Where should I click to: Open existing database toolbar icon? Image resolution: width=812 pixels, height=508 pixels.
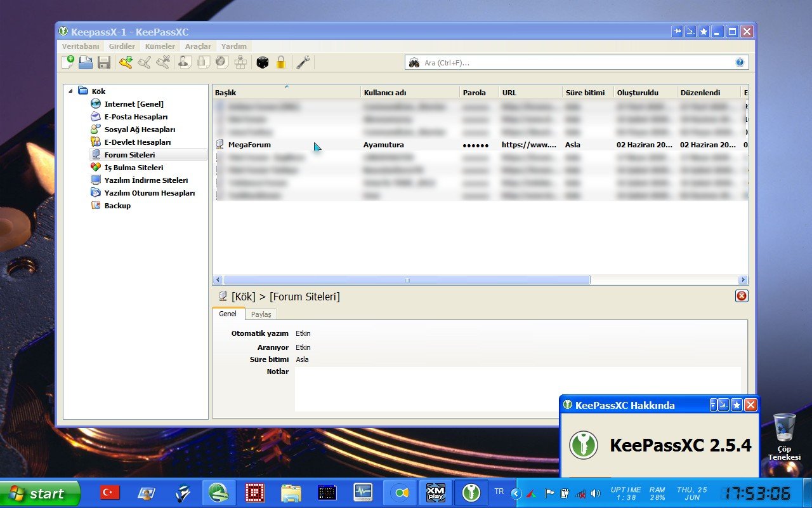click(x=86, y=62)
